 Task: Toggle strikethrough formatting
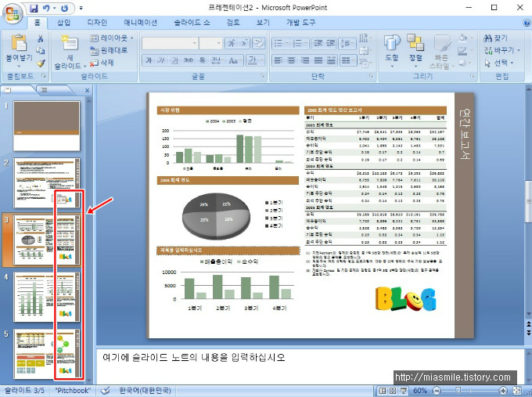189,60
